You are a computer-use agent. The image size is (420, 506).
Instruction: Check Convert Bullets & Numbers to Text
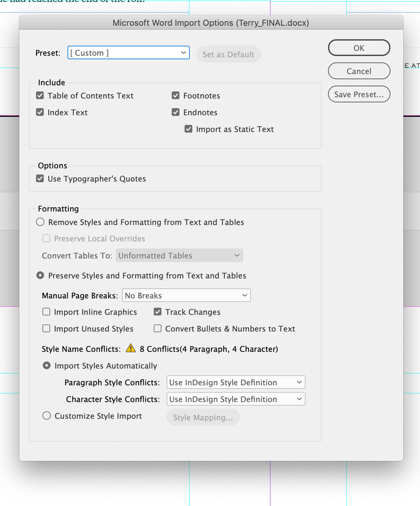coord(157,329)
